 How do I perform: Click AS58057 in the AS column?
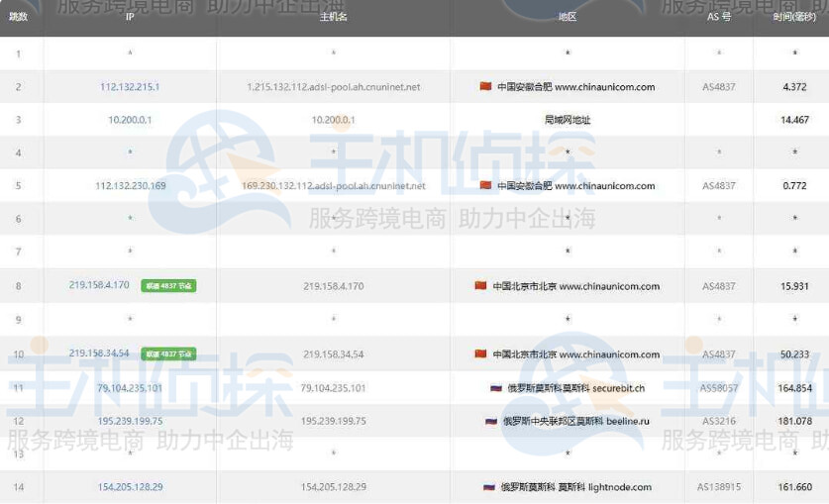[x=719, y=388]
